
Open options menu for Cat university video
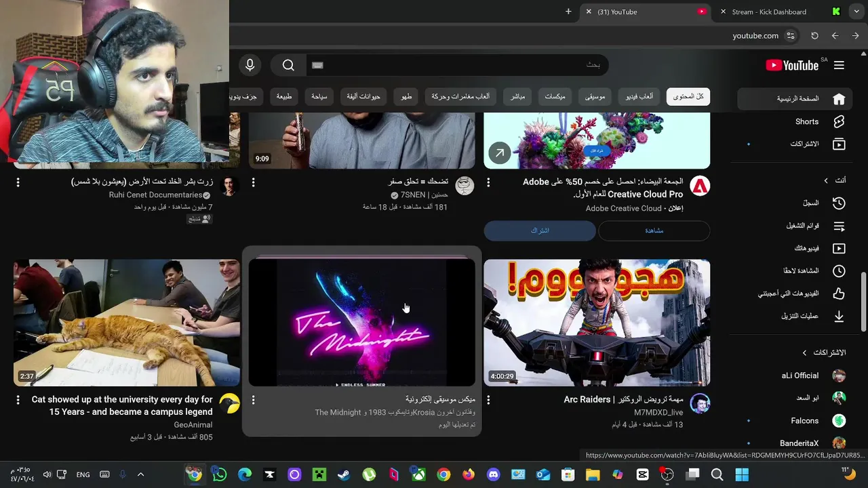click(x=18, y=400)
